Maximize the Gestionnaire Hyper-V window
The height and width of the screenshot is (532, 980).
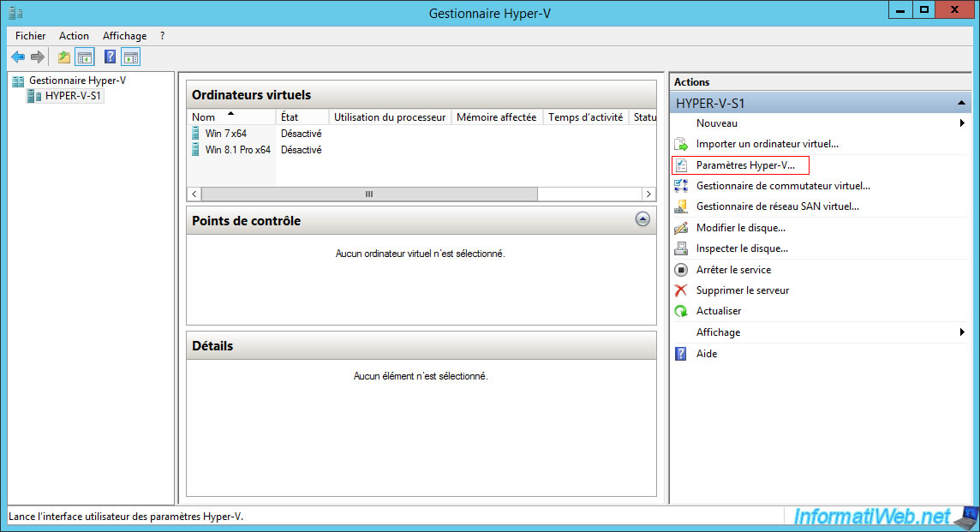[x=923, y=10]
